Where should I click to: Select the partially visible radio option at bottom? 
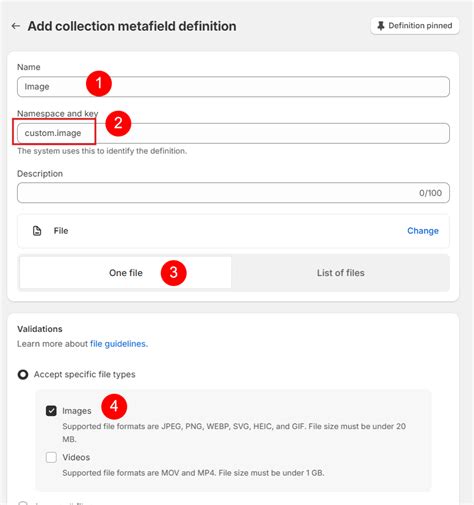tap(23, 503)
